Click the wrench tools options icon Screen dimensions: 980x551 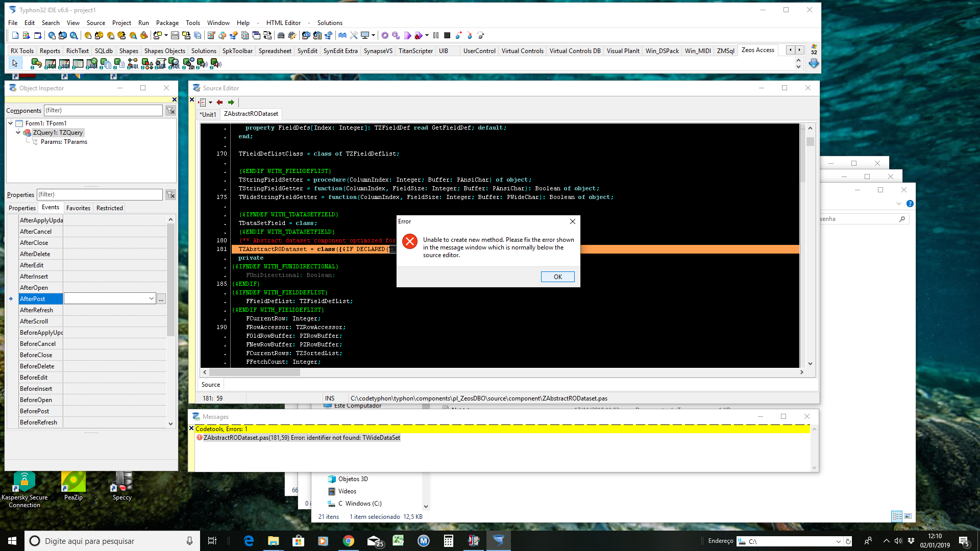[354, 36]
